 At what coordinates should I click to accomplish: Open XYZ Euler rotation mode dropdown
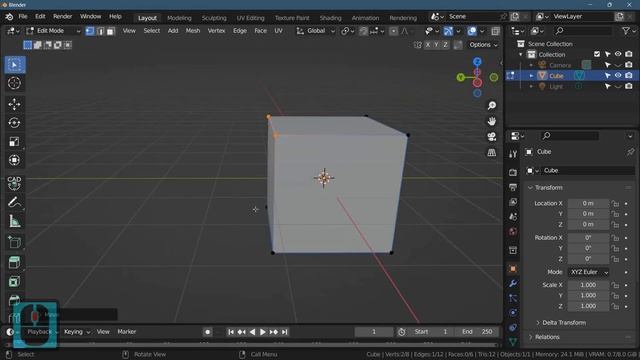pos(588,272)
